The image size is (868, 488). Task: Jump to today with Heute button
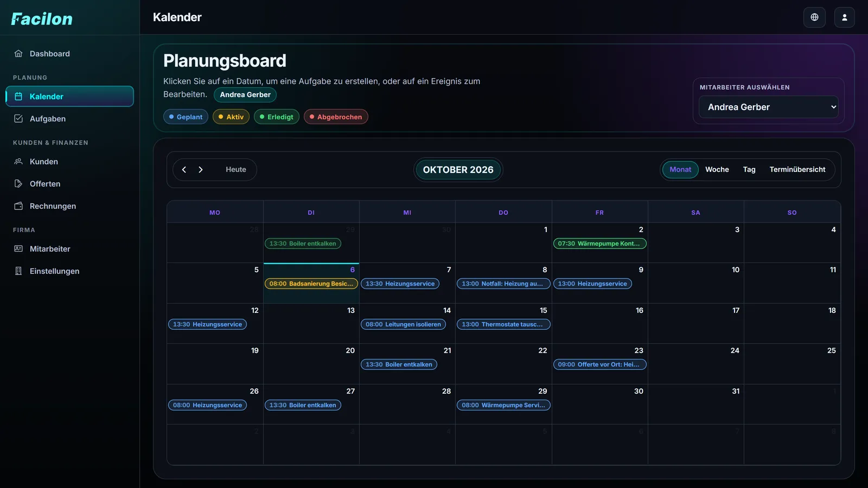click(236, 170)
